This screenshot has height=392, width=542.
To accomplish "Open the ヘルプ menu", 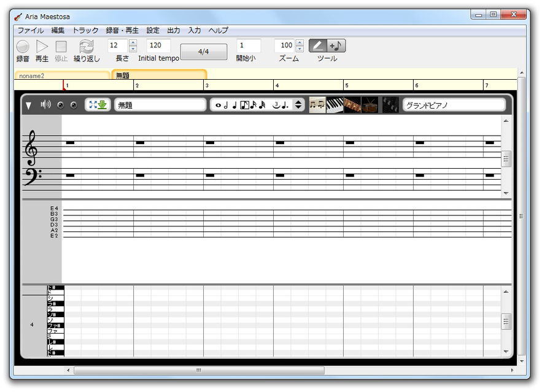I will [x=218, y=31].
